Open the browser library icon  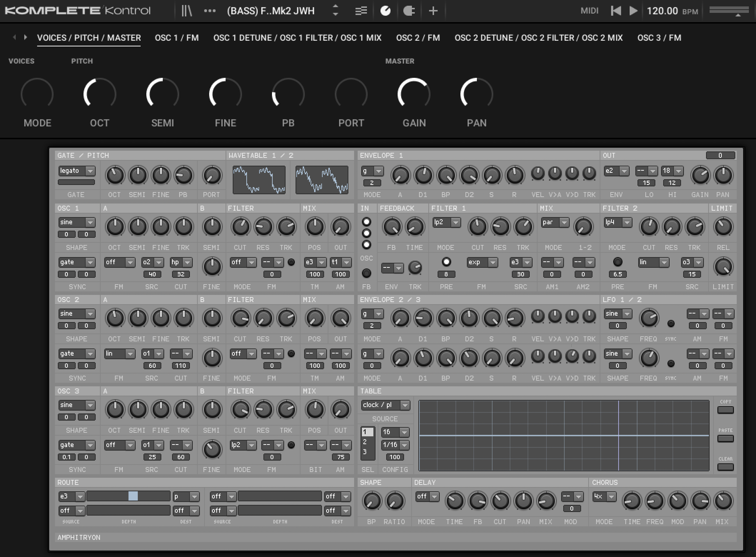[187, 11]
